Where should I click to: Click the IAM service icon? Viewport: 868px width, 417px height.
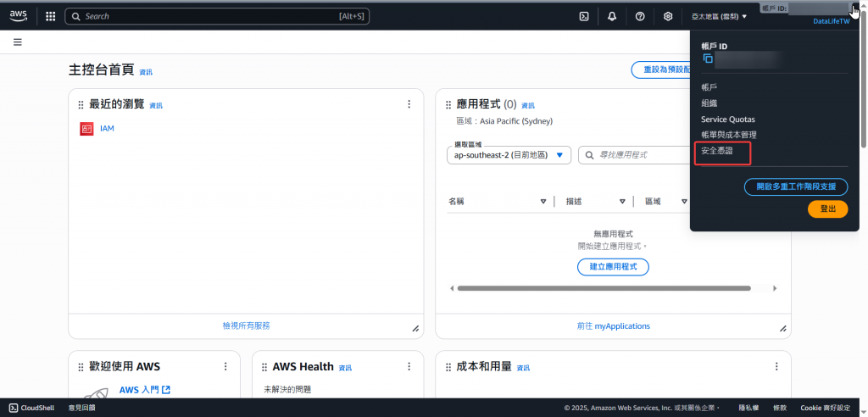(x=86, y=129)
